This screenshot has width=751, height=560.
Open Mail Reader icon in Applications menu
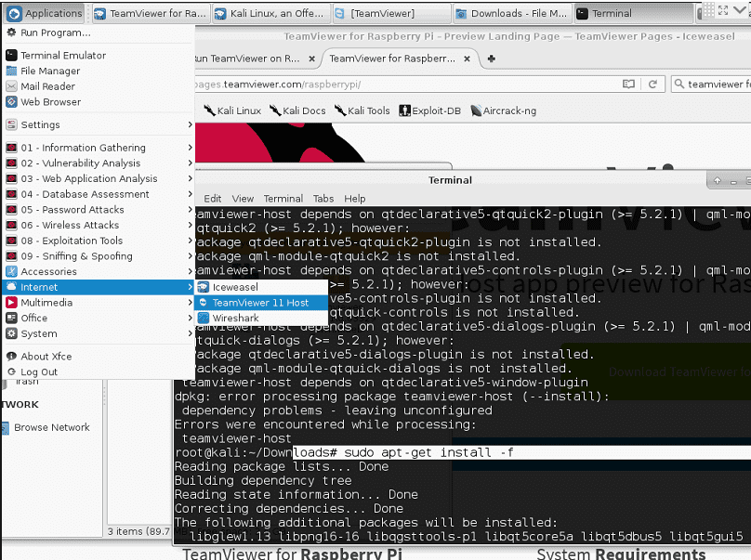(11, 86)
